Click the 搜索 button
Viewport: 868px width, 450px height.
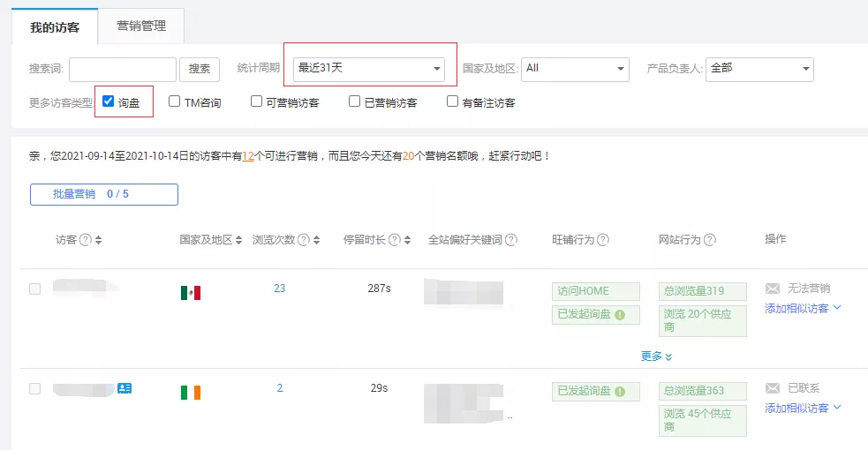pos(200,69)
